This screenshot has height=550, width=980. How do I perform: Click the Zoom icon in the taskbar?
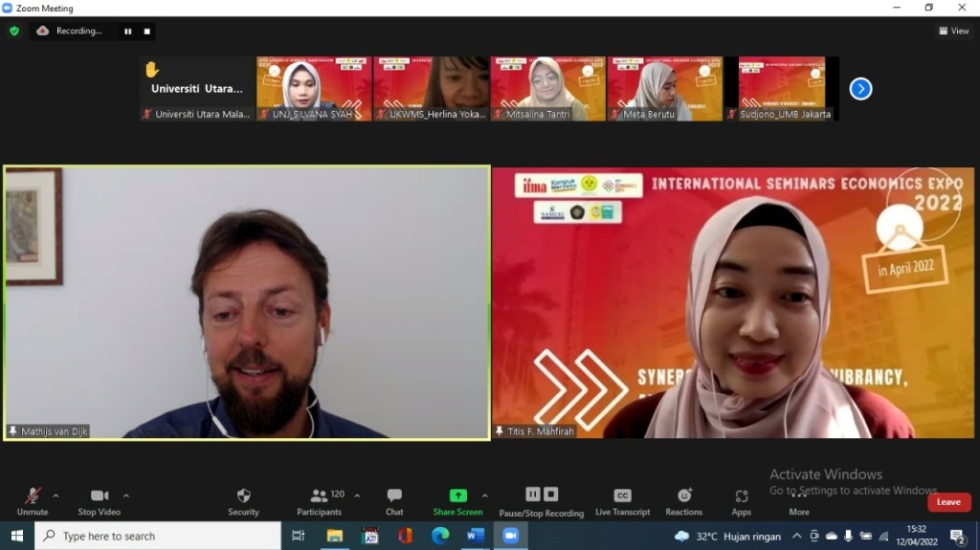(511, 536)
